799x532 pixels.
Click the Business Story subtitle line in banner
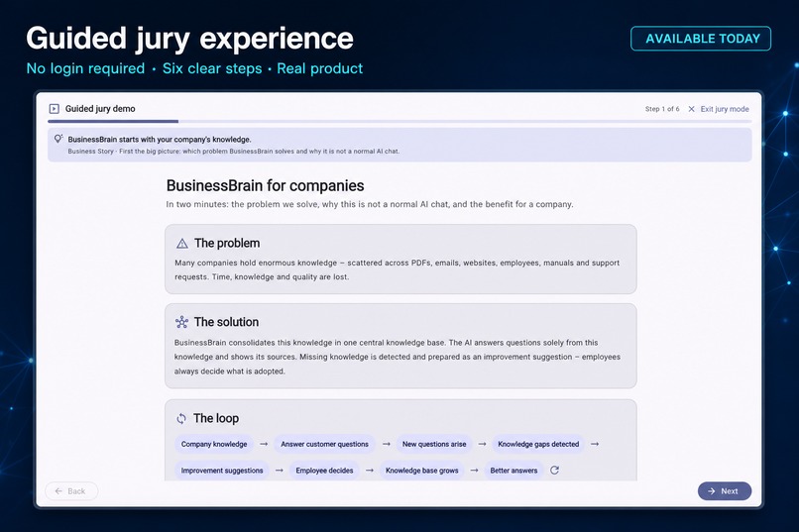click(x=234, y=152)
